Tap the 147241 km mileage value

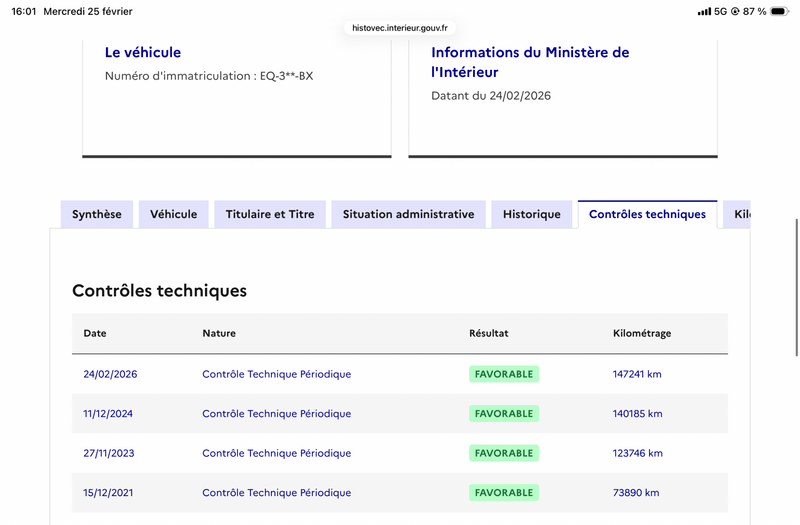click(637, 374)
